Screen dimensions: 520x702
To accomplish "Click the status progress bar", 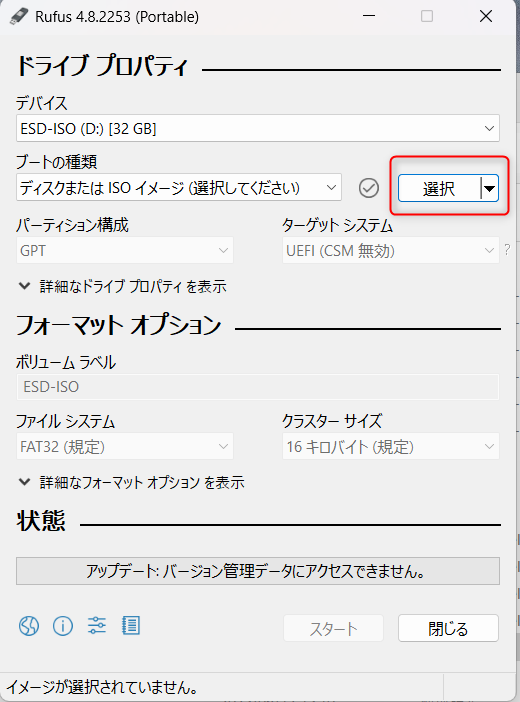I will [258, 571].
